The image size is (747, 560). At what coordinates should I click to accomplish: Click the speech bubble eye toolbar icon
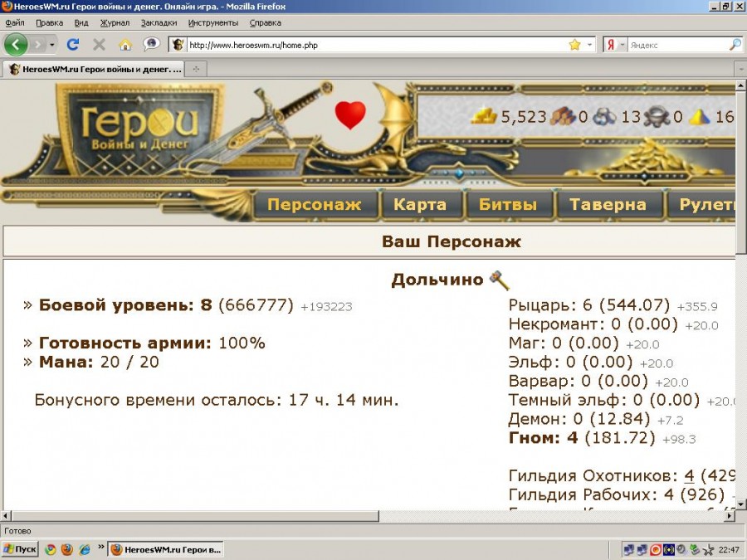(x=152, y=44)
